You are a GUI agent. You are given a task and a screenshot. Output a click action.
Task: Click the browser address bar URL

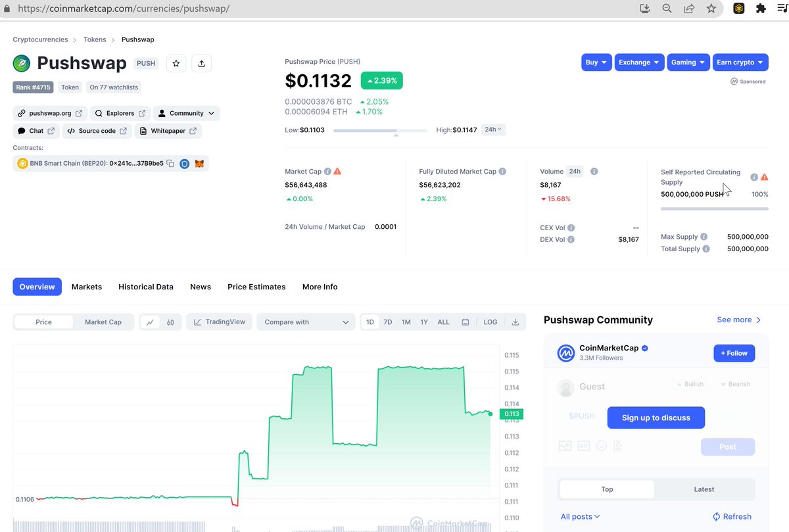click(124, 9)
